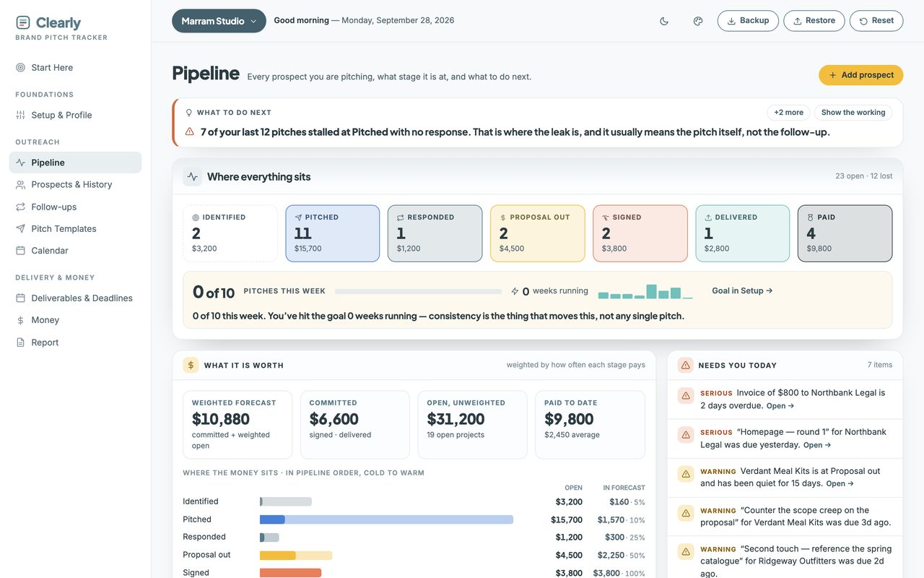Click the Clearly logo icon

point(23,23)
